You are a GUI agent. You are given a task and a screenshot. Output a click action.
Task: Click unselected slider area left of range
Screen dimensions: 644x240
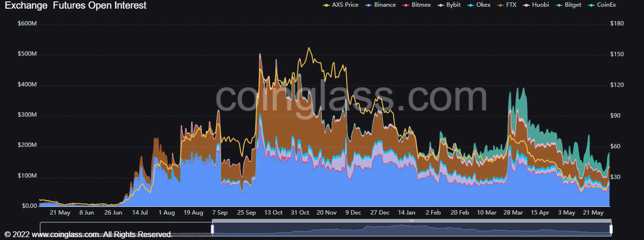(125, 229)
